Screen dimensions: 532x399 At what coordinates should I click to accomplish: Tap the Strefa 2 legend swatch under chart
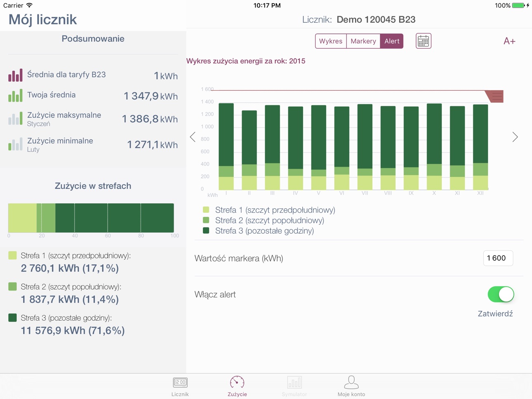click(x=206, y=220)
